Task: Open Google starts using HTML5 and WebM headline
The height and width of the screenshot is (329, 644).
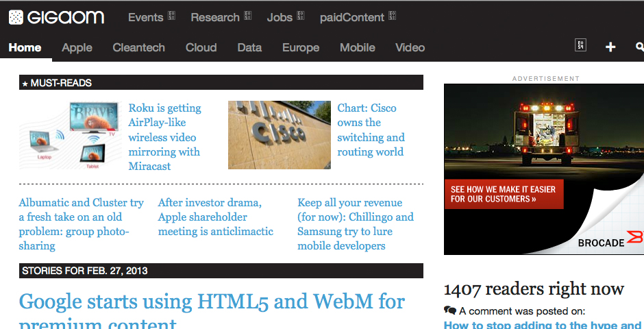Action: 212,311
